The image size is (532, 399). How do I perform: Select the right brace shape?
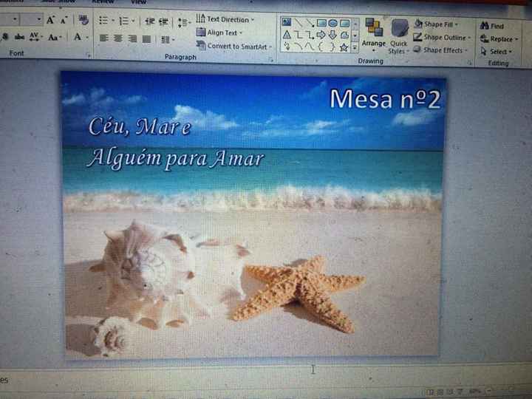(x=332, y=47)
